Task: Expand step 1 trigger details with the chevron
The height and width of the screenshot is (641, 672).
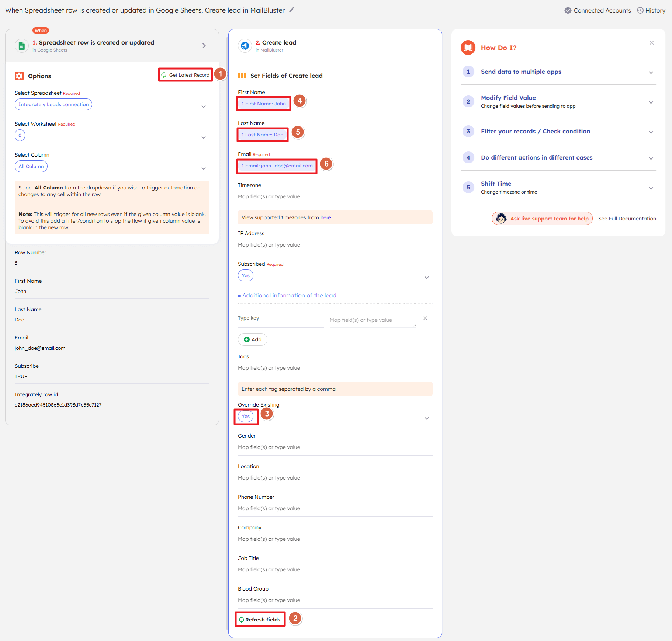Action: coord(204,45)
